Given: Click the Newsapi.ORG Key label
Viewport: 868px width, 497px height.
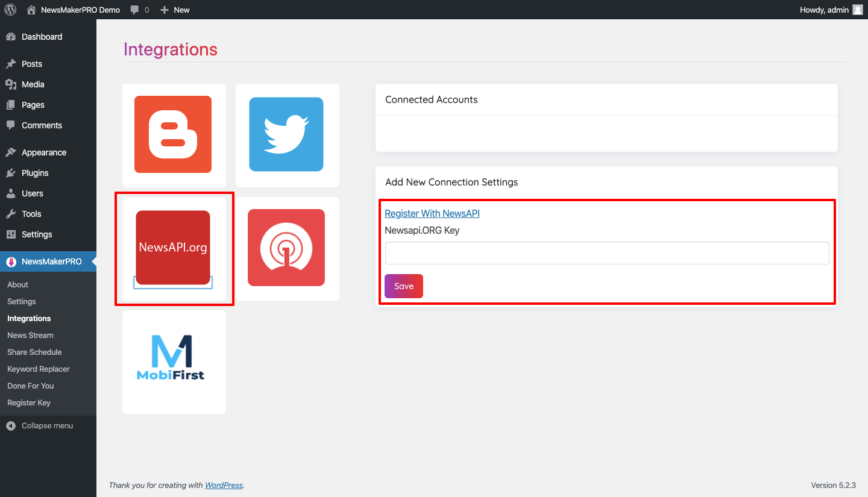Looking at the screenshot, I should pyautogui.click(x=422, y=230).
